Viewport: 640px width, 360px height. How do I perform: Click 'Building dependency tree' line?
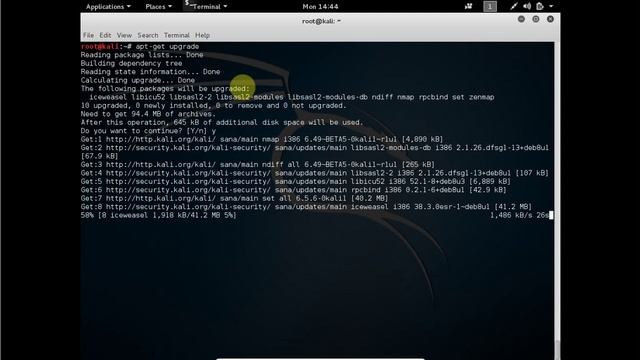tap(131, 63)
